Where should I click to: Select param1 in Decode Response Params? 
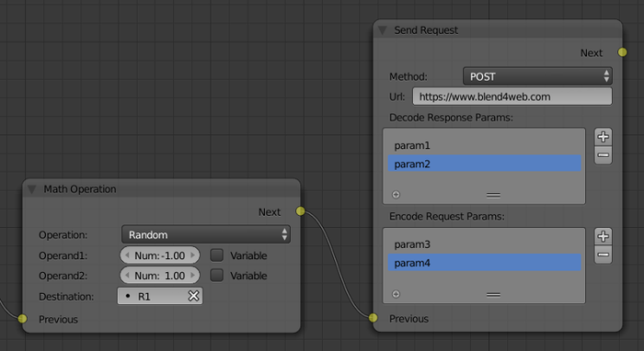[x=484, y=145]
